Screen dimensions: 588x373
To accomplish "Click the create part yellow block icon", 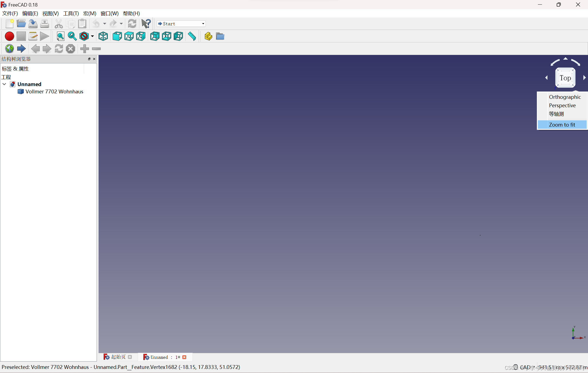I will (208, 36).
